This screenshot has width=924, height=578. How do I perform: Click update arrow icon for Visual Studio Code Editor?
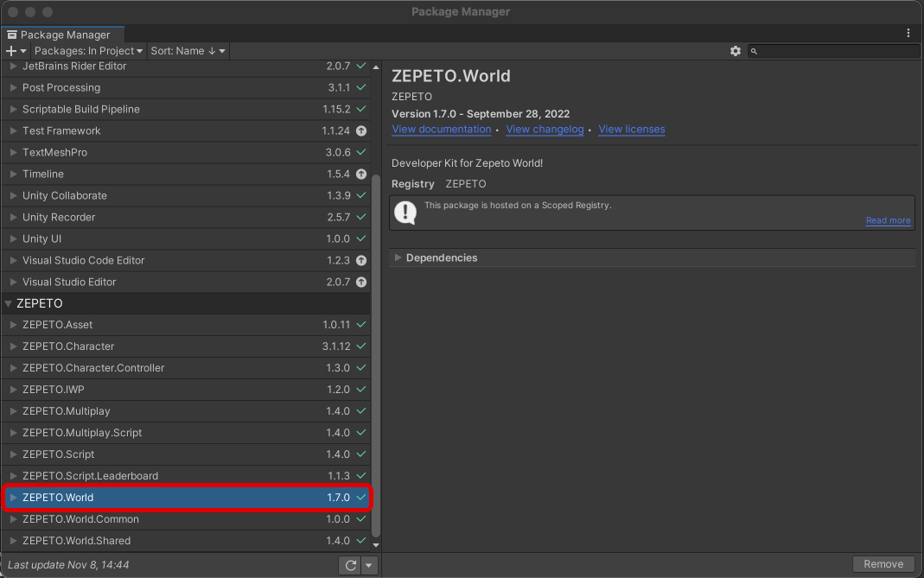click(361, 260)
